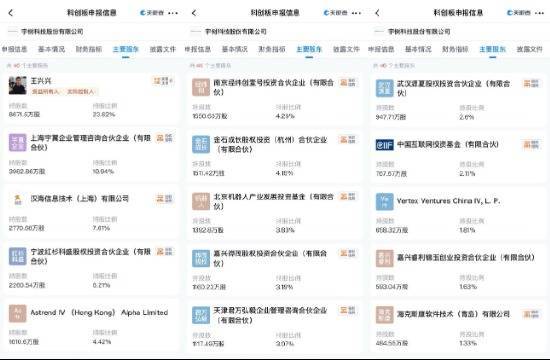The image size is (550, 360).
Task: Tap the orange badge on the 南京经纬创壹号 card
Action: [348, 82]
